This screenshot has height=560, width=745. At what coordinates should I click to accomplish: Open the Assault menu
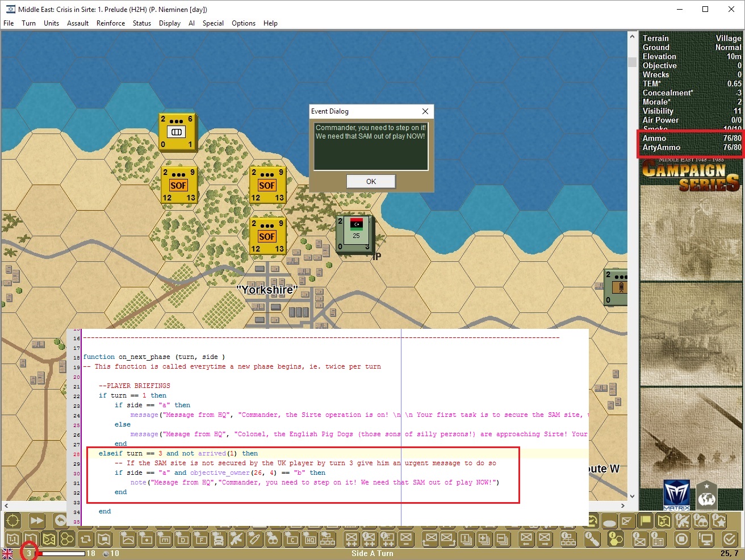(x=78, y=23)
